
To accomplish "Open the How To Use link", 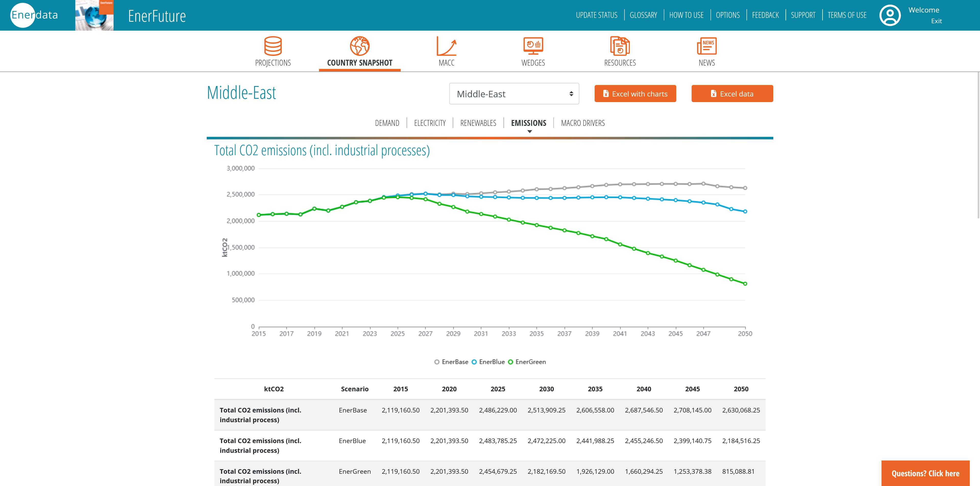I will 686,15.
